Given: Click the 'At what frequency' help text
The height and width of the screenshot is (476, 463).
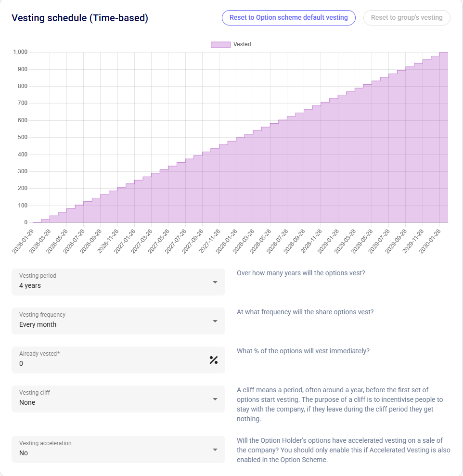Looking at the screenshot, I should pyautogui.click(x=305, y=312).
